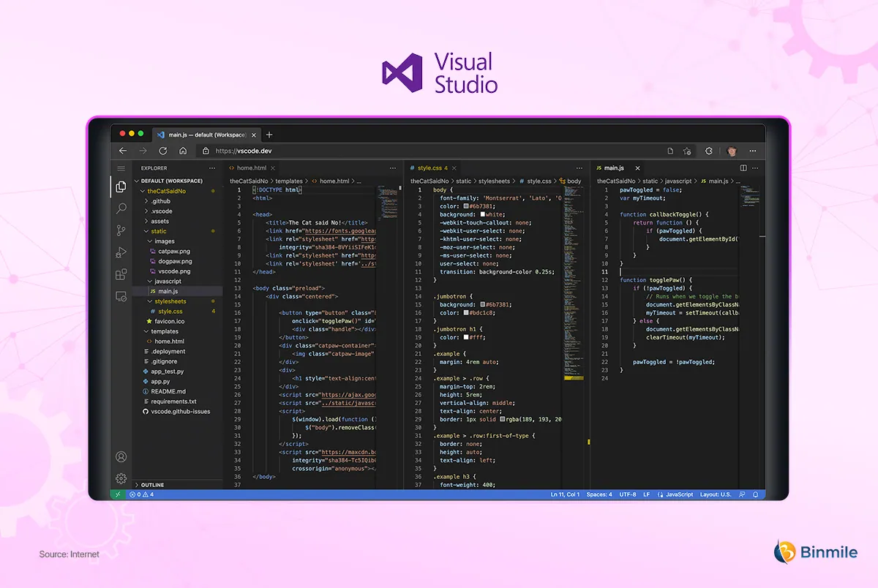Open the Explorer view in activity bar

121,187
